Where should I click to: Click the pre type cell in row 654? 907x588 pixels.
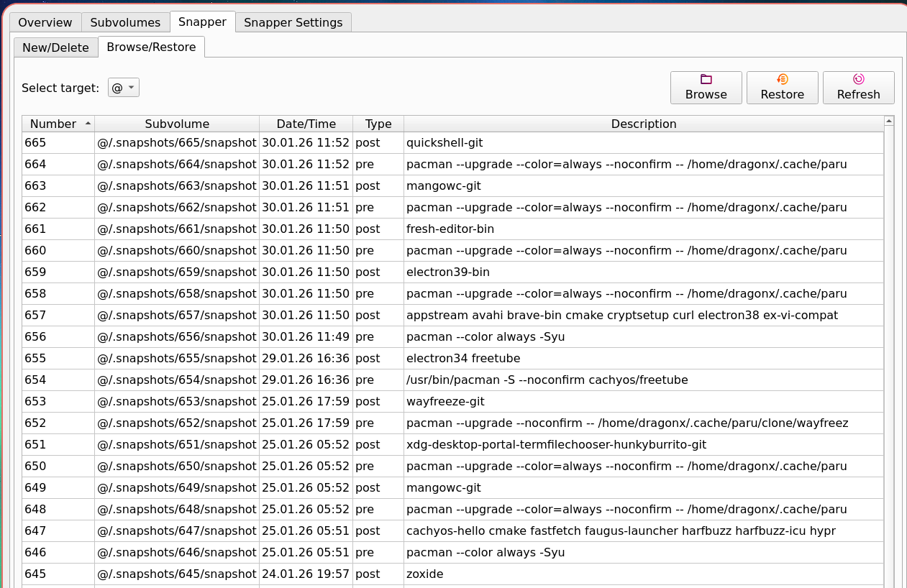pyautogui.click(x=378, y=380)
